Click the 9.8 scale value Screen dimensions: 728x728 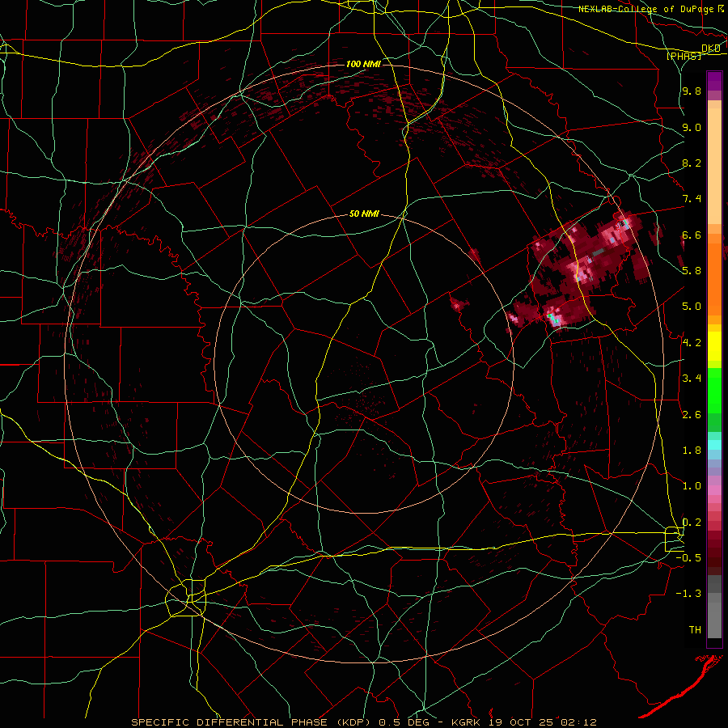(692, 91)
